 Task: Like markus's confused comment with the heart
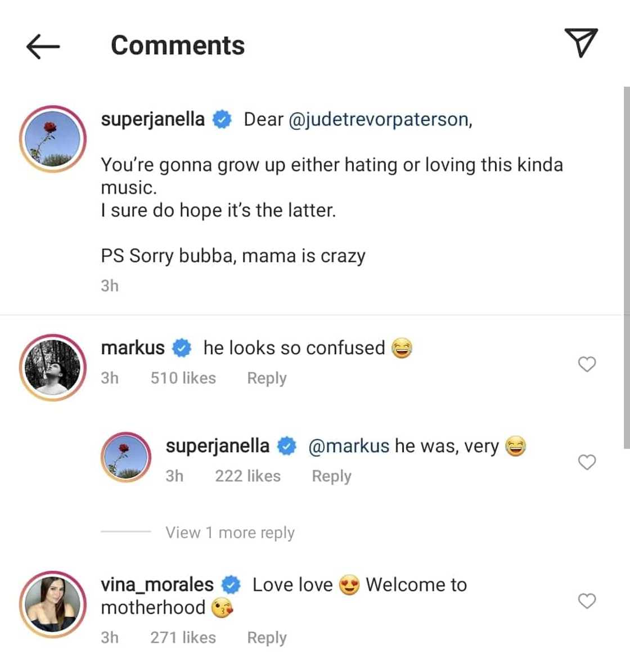[x=587, y=364]
